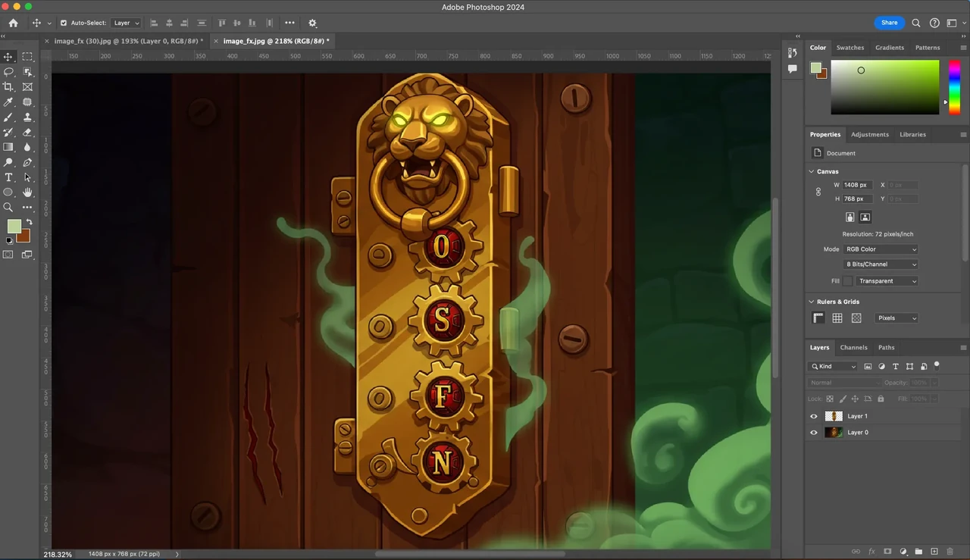This screenshot has width=970, height=560.
Task: Select the Zoom tool in toolbar
Action: tap(8, 207)
